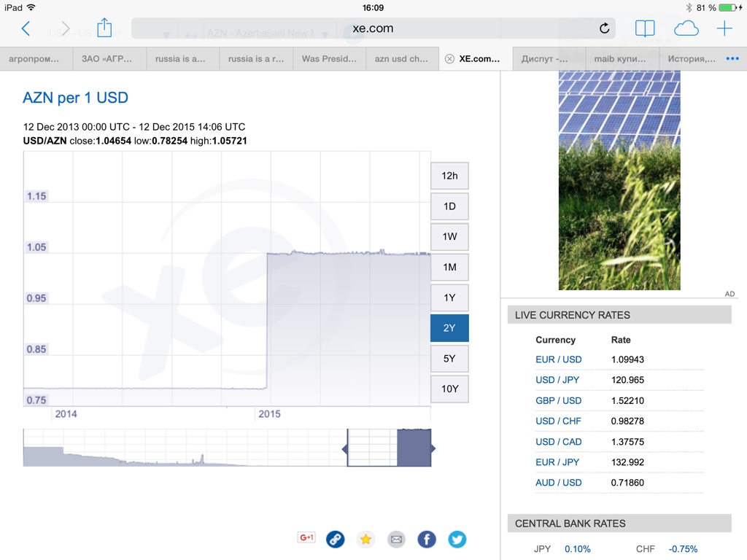Open the JPY central bank rate 0.10%
This screenshot has width=747, height=560.
578,549
